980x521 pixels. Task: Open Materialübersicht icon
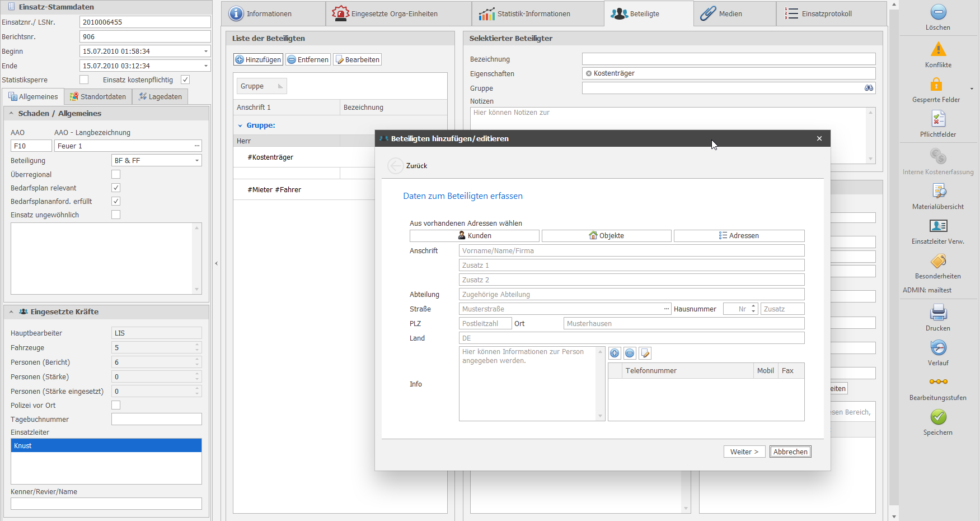(x=938, y=191)
